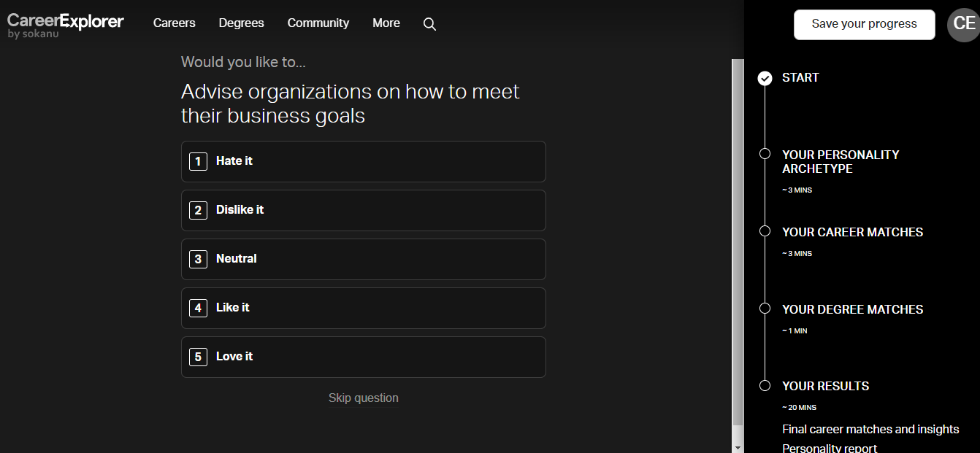Open the CE user avatar

pyautogui.click(x=963, y=24)
